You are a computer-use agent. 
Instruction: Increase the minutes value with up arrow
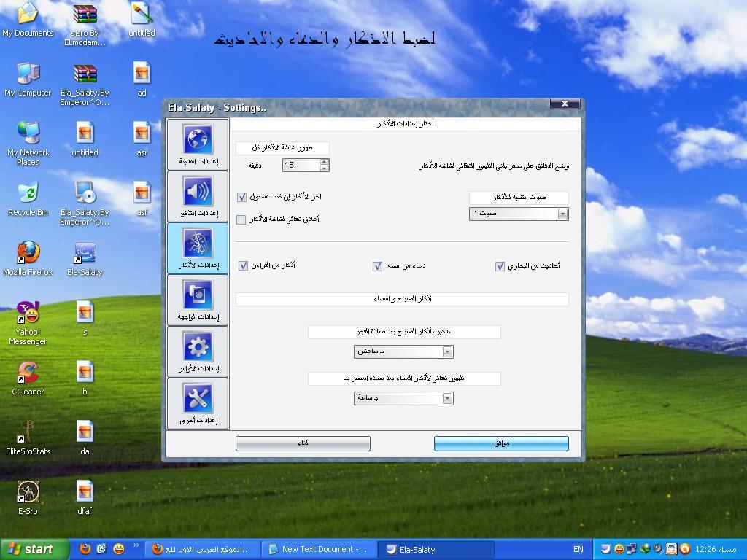click(325, 162)
